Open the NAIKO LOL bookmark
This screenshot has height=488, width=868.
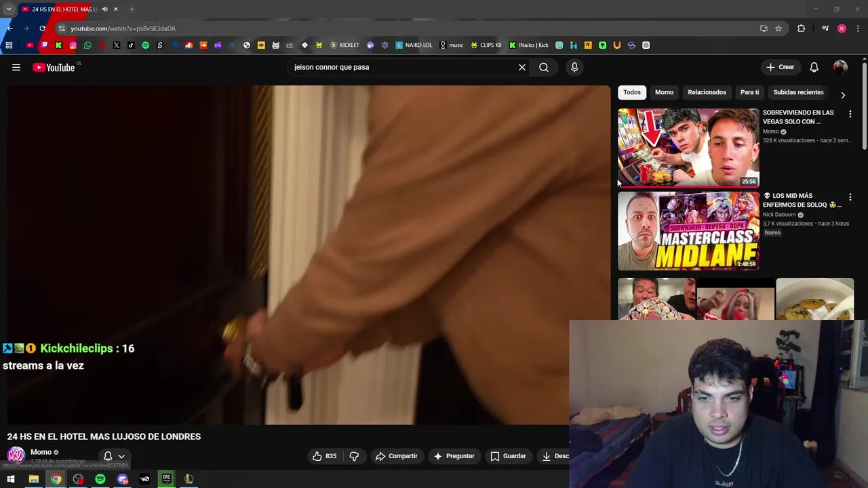click(x=414, y=45)
